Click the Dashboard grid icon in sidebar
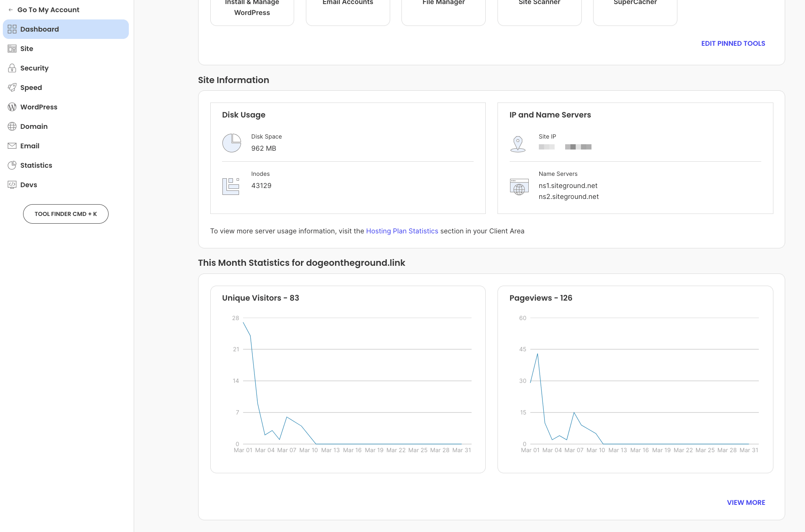This screenshot has width=805, height=532. (x=12, y=29)
